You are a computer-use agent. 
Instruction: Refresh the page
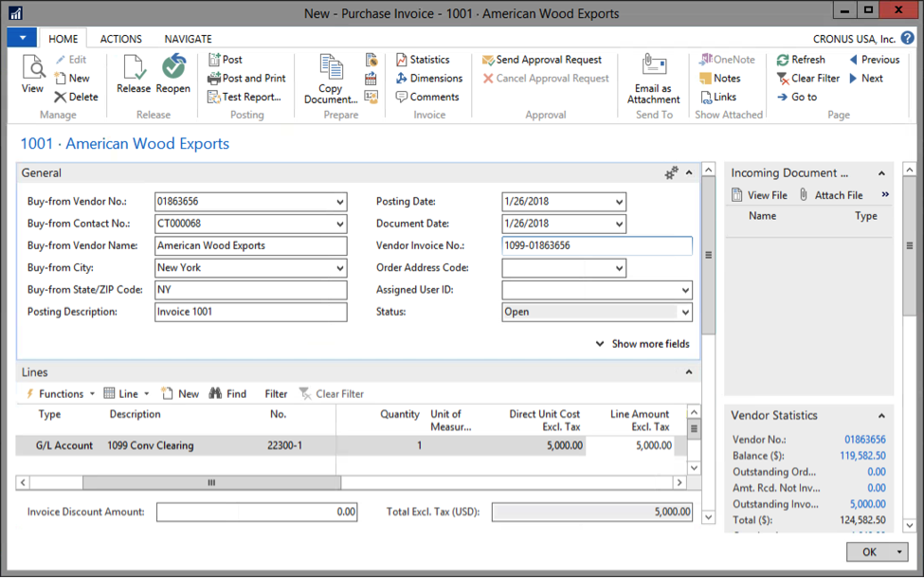[801, 60]
